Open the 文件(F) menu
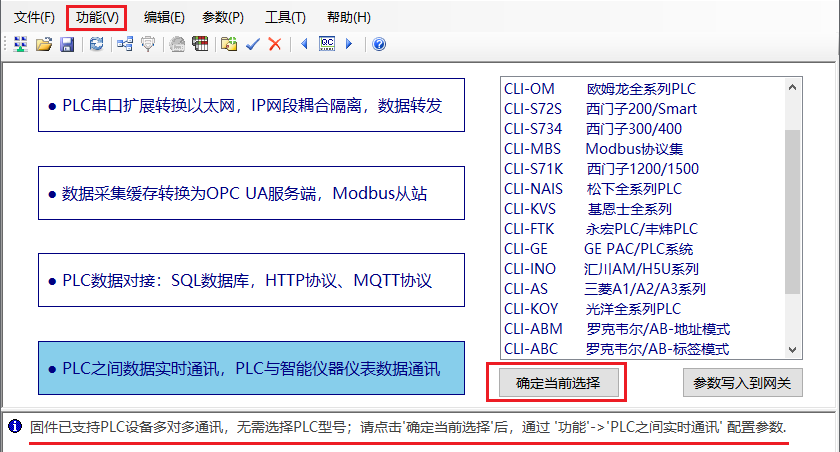Image resolution: width=840 pixels, height=452 pixels. pos(34,18)
